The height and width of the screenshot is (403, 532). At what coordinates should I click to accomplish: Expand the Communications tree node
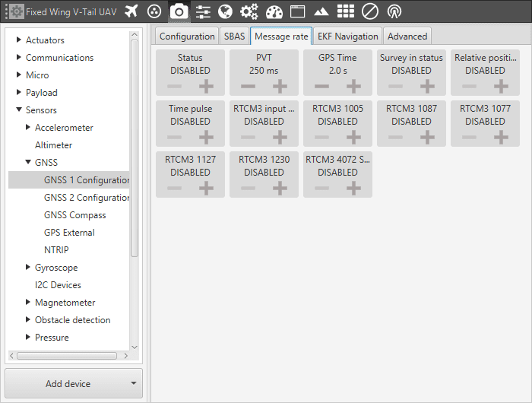(19, 57)
